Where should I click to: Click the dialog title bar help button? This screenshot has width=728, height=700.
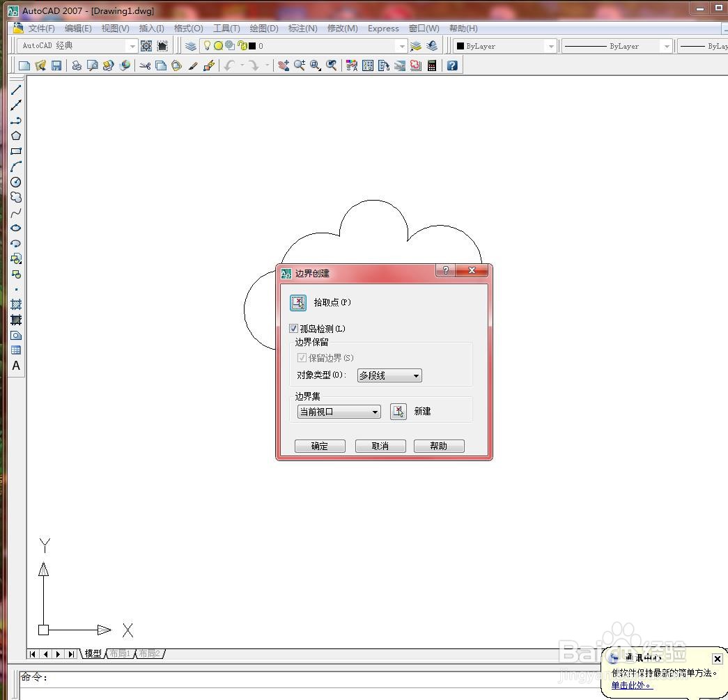click(446, 270)
